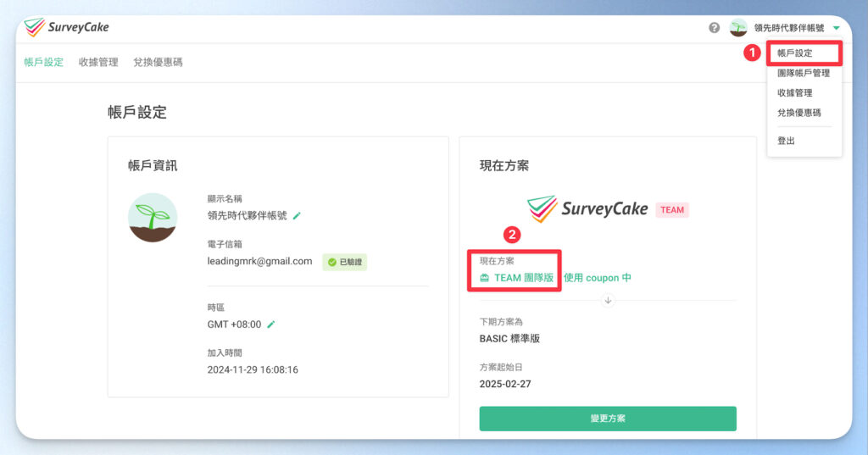The image size is (868, 455).
Task: Edit time zone GMT +08:00 pencil icon
Action: 270,325
